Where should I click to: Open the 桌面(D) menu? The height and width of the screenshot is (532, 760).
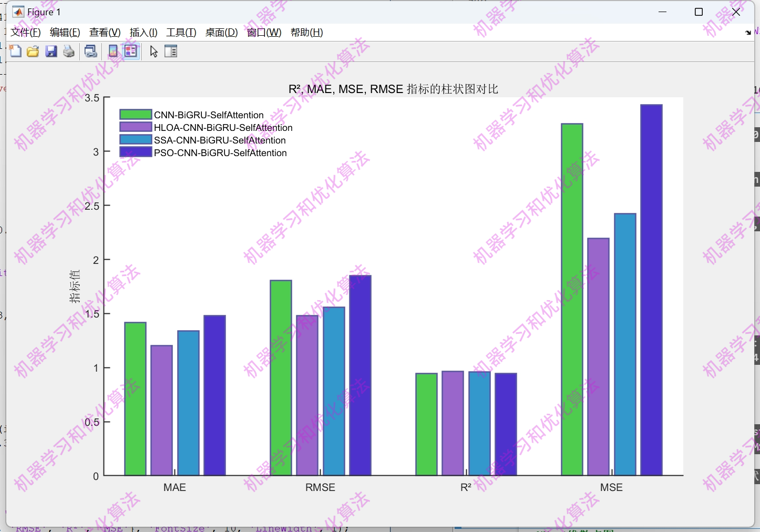[x=221, y=32]
